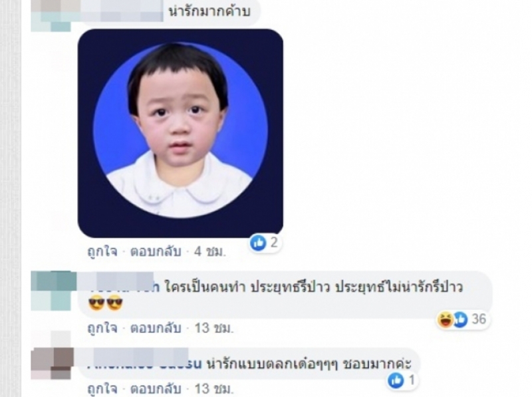Click the blue like reaction icon showing 2
This screenshot has height=397, width=532.
(258, 243)
